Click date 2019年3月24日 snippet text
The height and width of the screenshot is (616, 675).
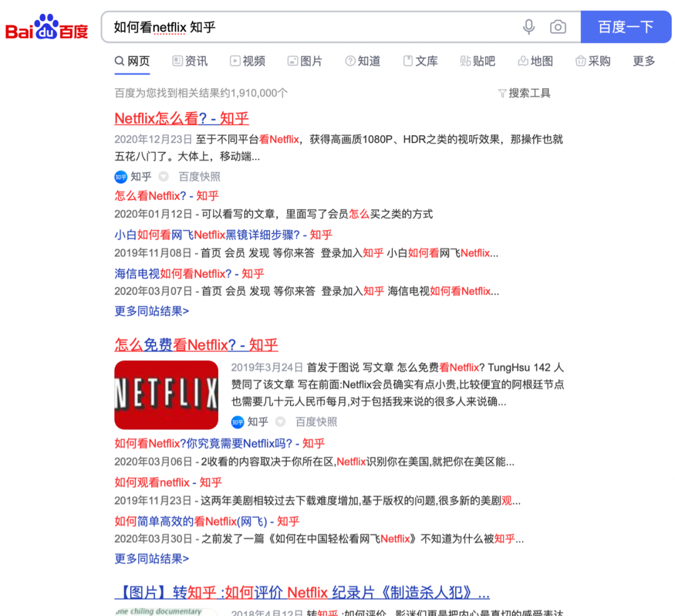(x=267, y=368)
